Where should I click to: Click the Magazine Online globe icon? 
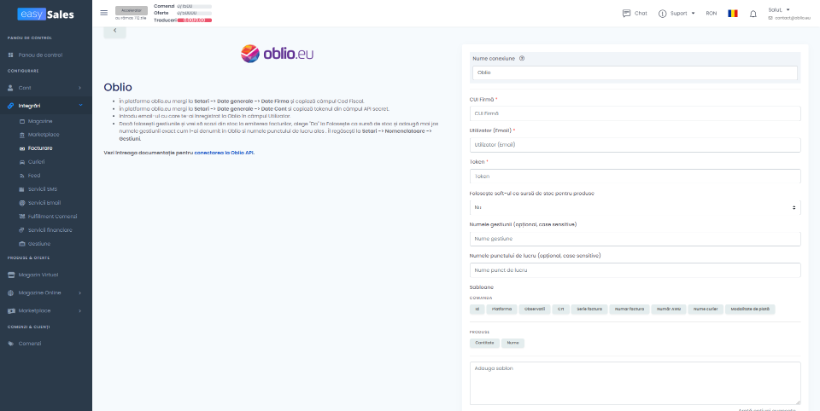[x=11, y=293]
